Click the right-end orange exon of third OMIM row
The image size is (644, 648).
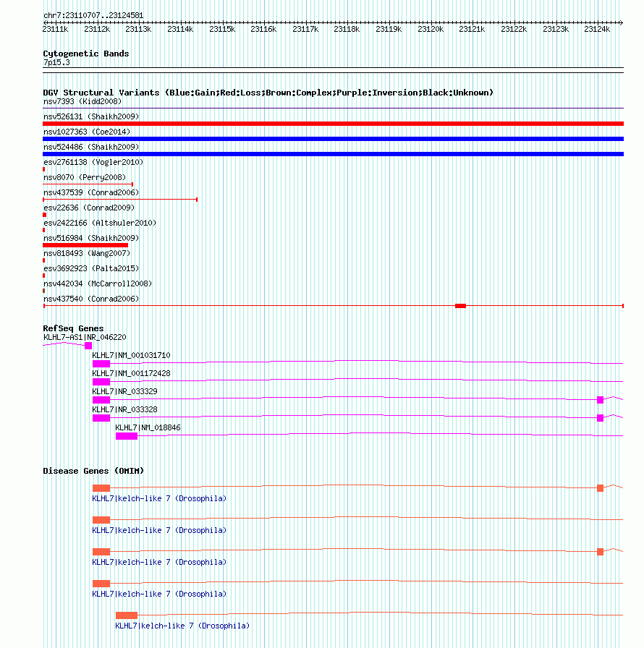coord(600,552)
